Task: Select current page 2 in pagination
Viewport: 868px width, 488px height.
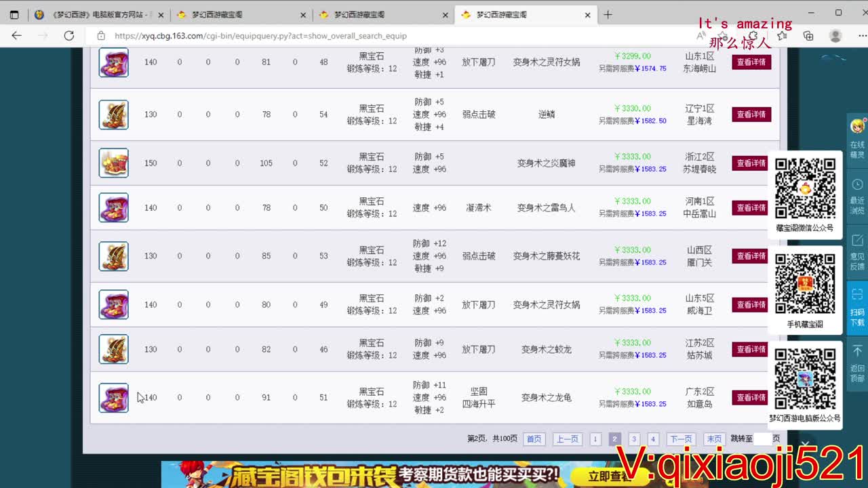Action: tap(614, 439)
